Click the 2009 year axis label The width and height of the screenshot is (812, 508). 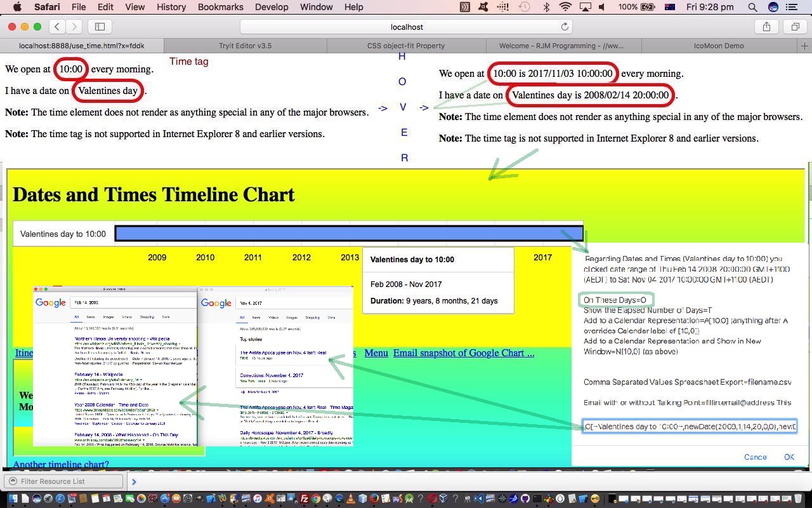(157, 257)
